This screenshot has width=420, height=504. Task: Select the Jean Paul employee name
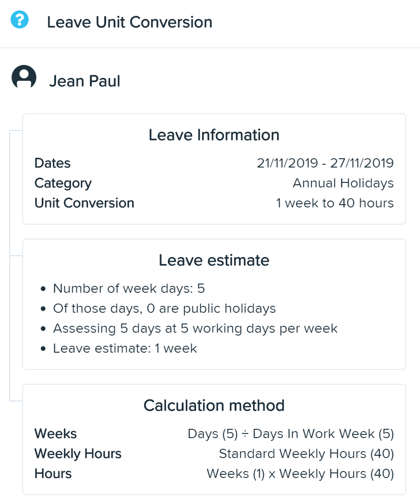tap(85, 81)
